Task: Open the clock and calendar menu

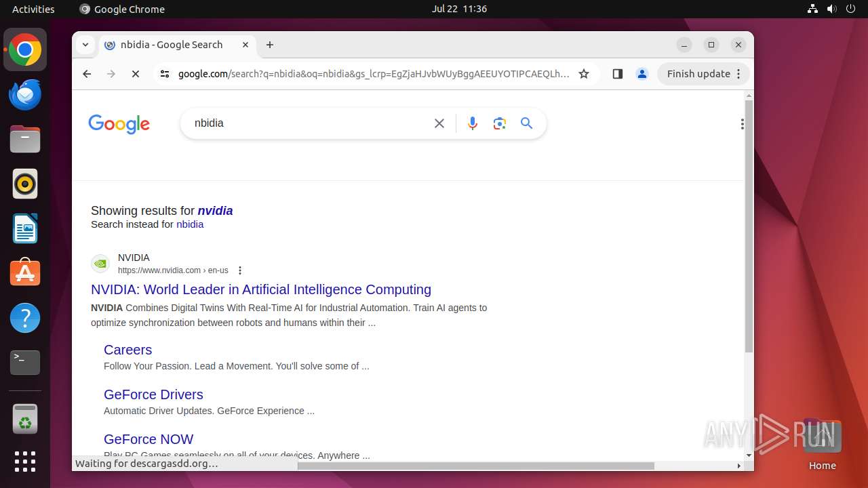Action: 459,9
